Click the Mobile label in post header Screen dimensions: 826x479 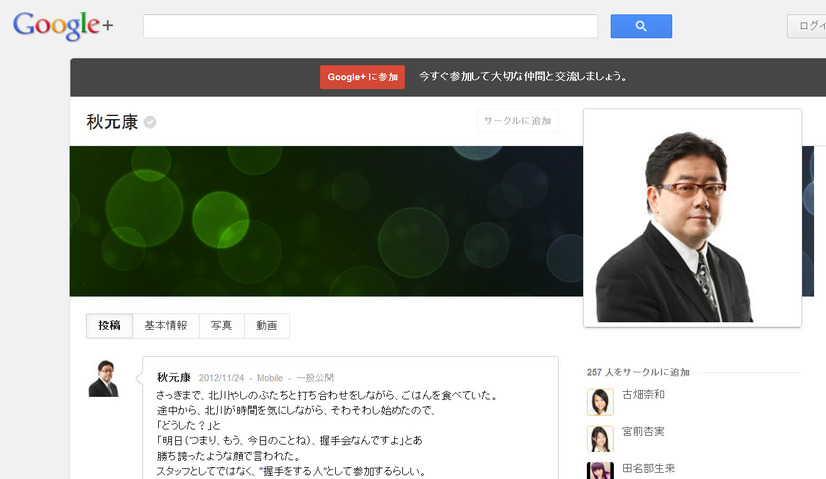pyautogui.click(x=270, y=378)
